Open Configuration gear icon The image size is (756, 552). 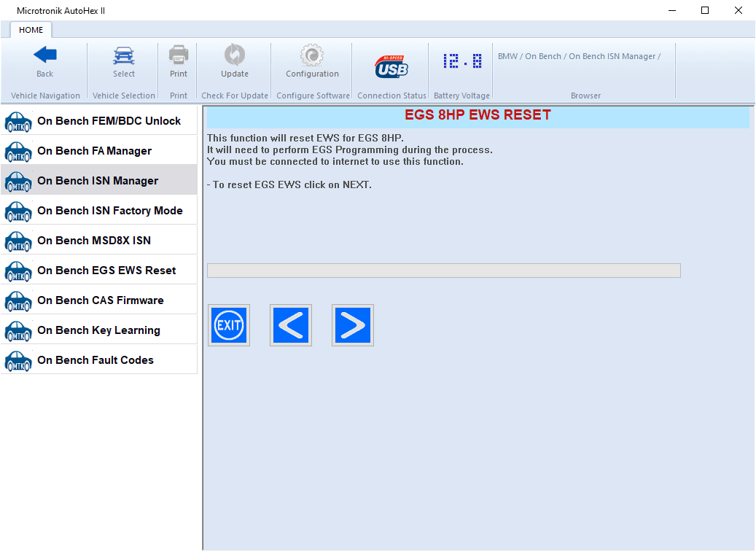[312, 55]
